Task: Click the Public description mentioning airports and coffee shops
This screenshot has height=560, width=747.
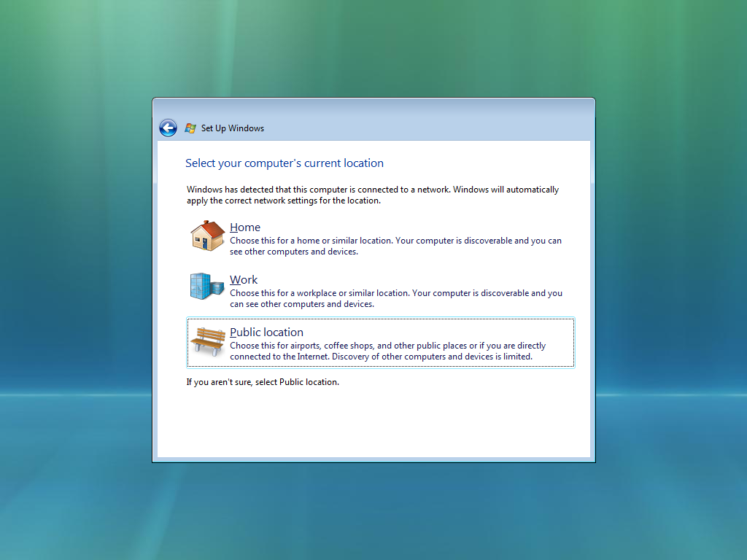Action: coord(388,351)
